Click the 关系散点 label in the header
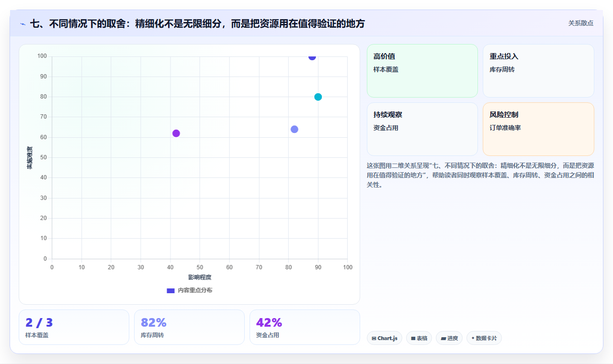Screen dimensions: 613x364 581,23
